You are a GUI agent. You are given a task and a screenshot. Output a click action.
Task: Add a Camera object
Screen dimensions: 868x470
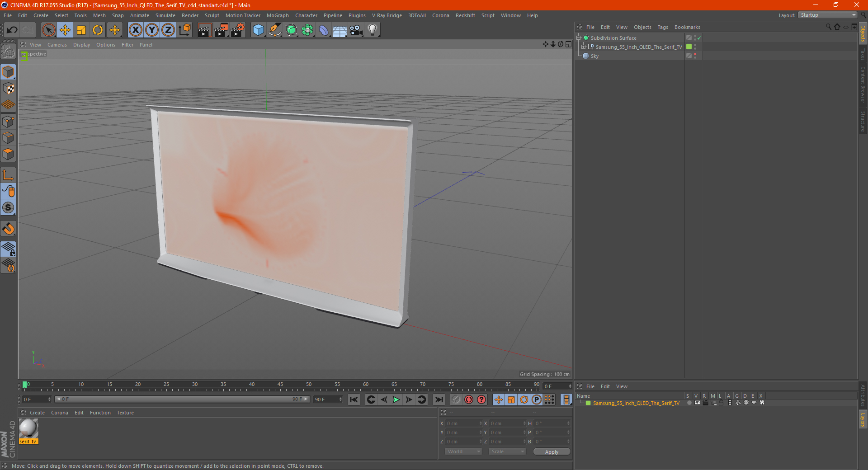tap(356, 30)
